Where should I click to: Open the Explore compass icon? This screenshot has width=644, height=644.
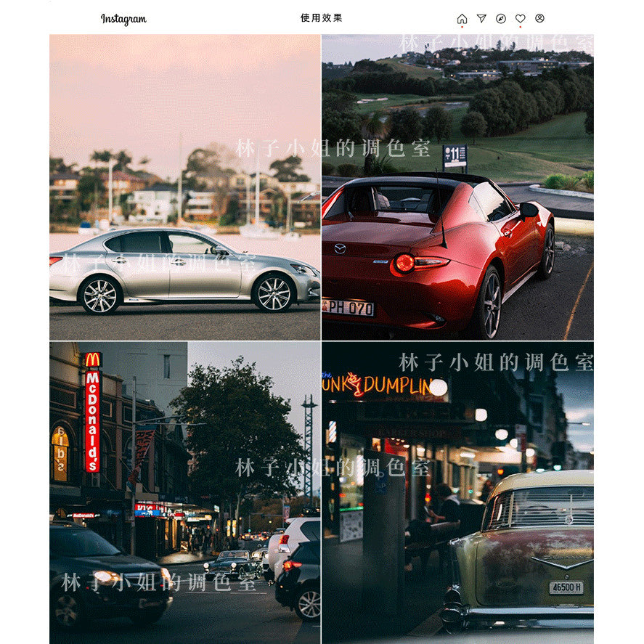pyautogui.click(x=501, y=18)
